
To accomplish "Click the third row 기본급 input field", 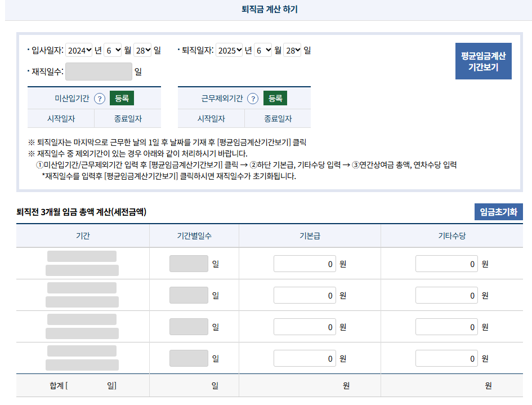I will (304, 326).
